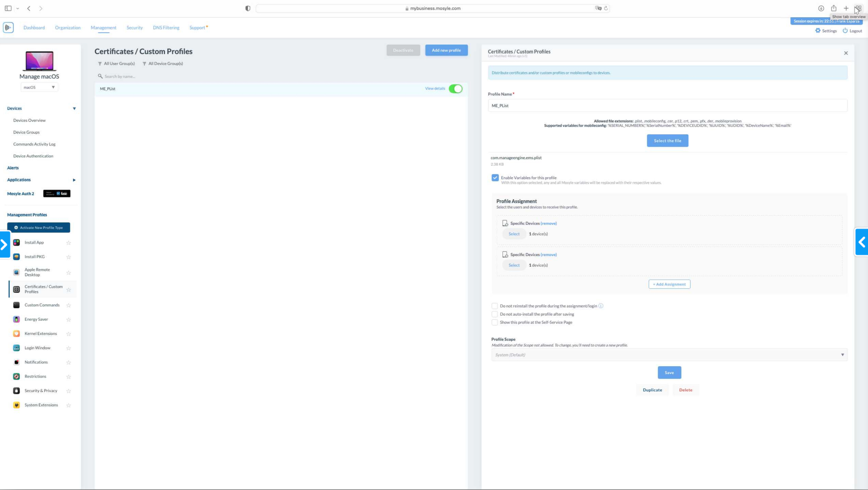Click the Restrictions profile icon

click(x=16, y=376)
